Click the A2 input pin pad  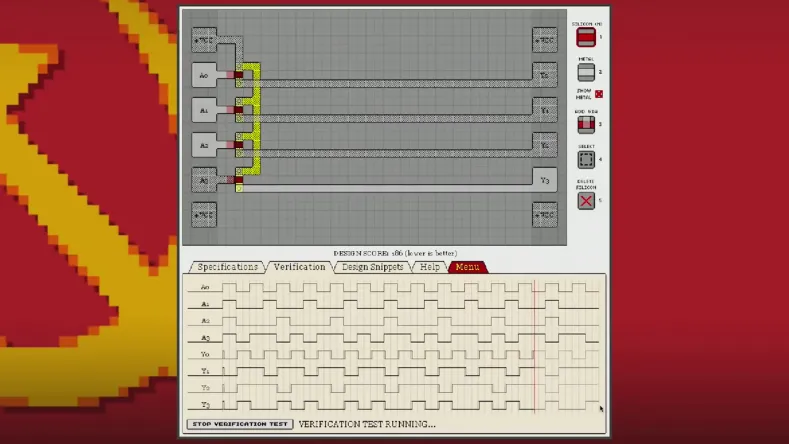click(204, 146)
